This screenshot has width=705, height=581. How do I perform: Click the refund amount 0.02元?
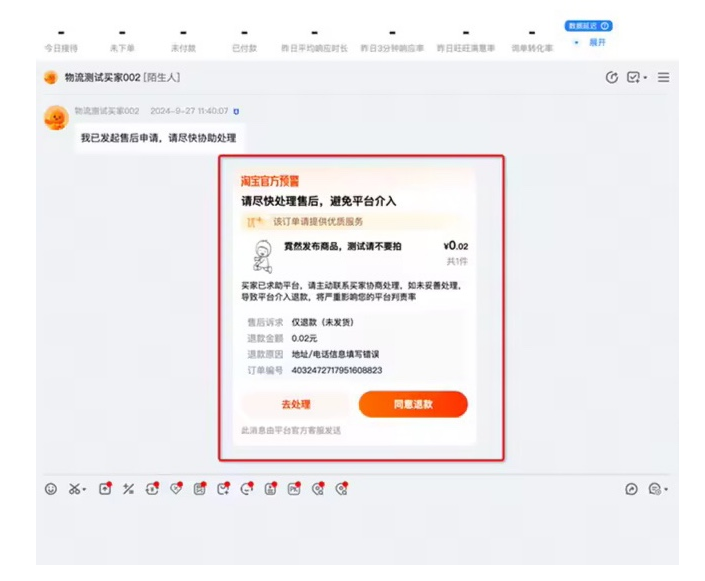click(304, 338)
